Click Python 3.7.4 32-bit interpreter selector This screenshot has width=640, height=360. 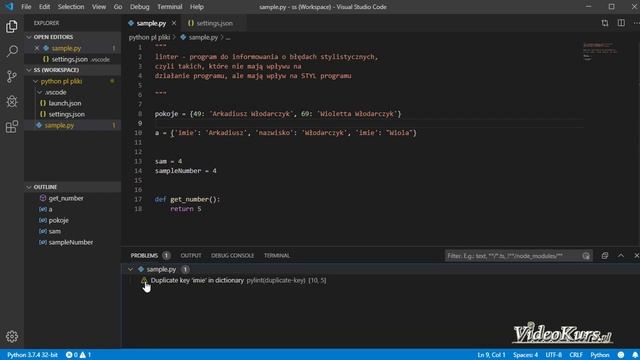pyautogui.click(x=32, y=355)
